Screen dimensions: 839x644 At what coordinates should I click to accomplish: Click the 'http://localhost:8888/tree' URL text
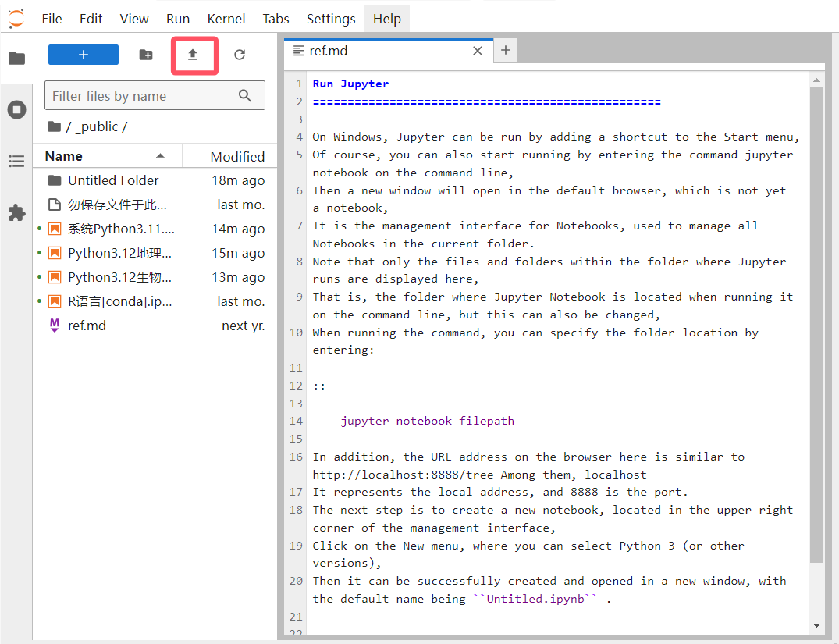click(x=404, y=475)
